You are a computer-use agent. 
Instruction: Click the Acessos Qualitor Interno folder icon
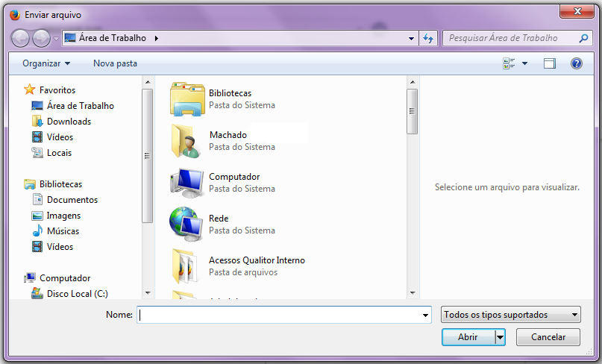pyautogui.click(x=186, y=266)
